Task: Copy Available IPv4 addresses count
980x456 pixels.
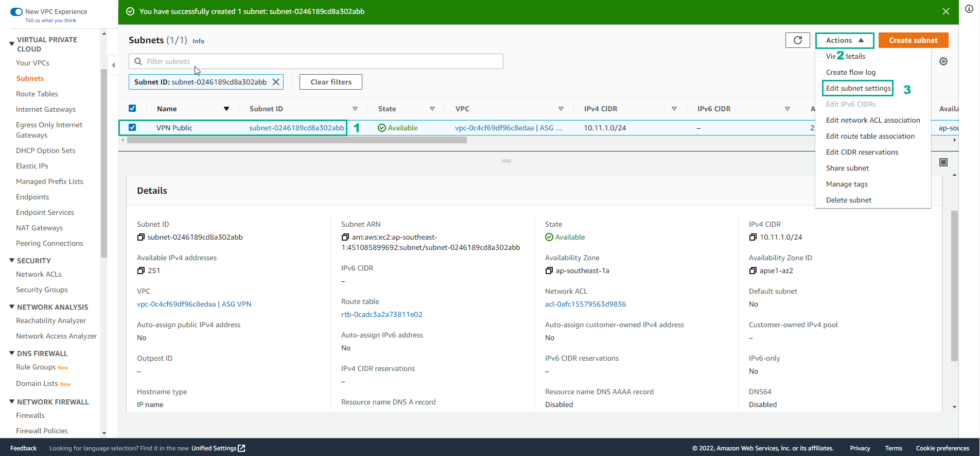Action: [x=141, y=271]
